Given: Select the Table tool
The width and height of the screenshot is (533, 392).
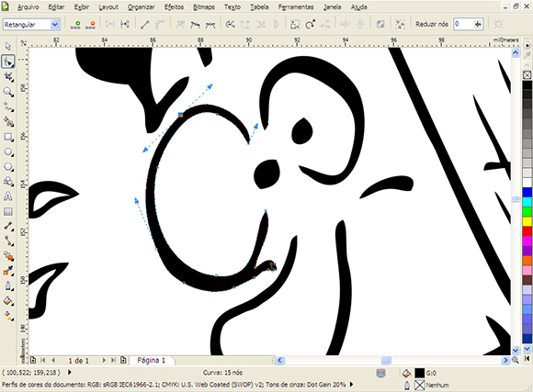Looking at the screenshot, I should pos(8,211).
